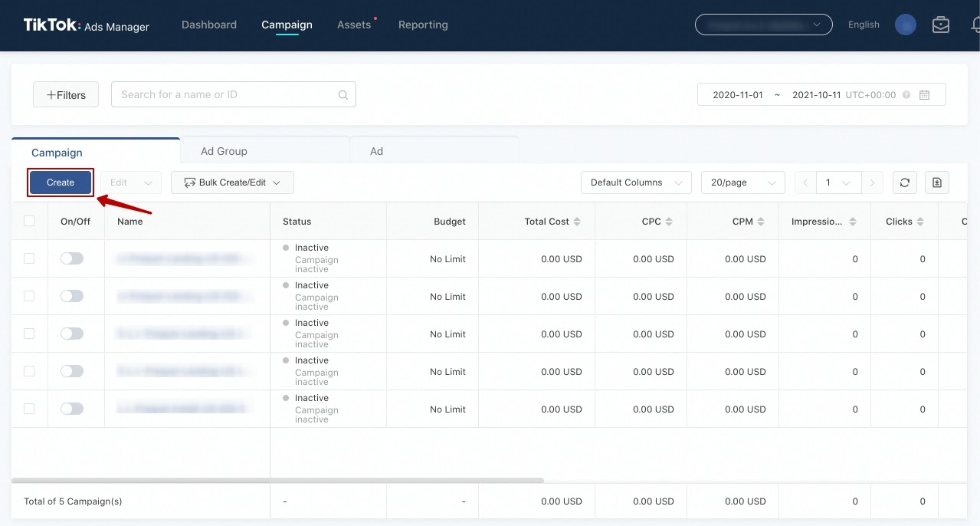Click the refresh table icon
The image size is (980, 526).
coord(905,182)
